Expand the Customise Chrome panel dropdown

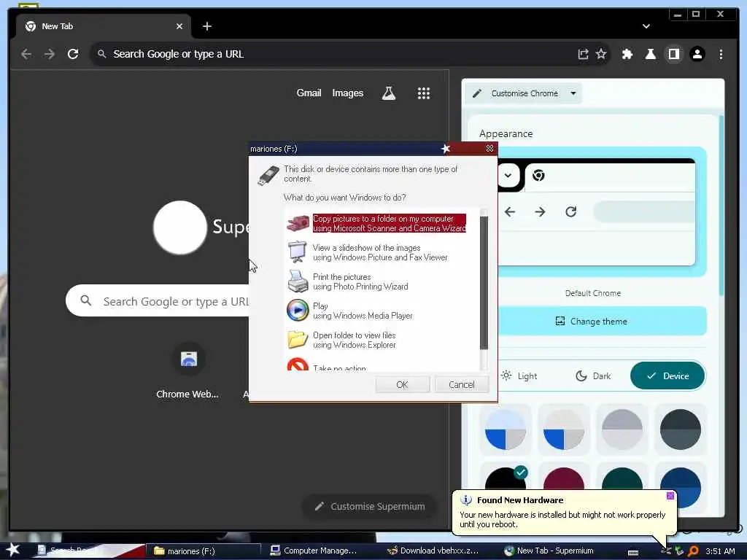573,93
